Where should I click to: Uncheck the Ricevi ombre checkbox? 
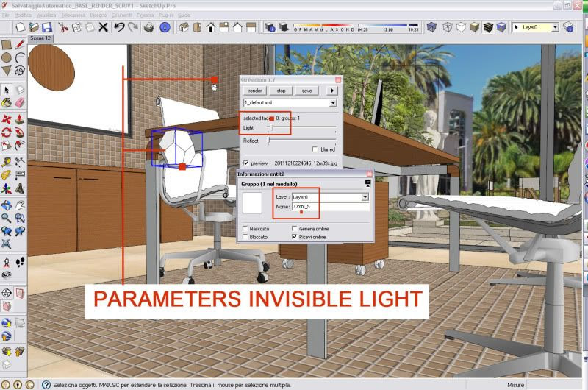(295, 237)
